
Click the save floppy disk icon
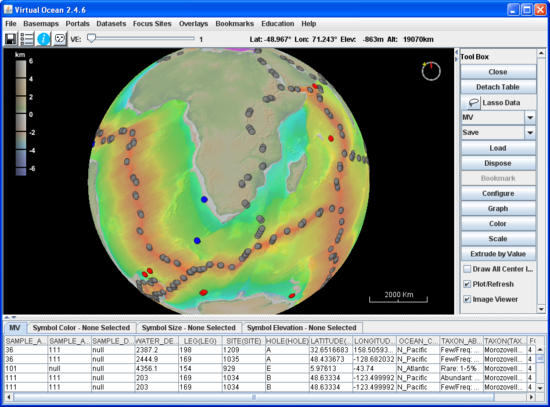pyautogui.click(x=11, y=39)
